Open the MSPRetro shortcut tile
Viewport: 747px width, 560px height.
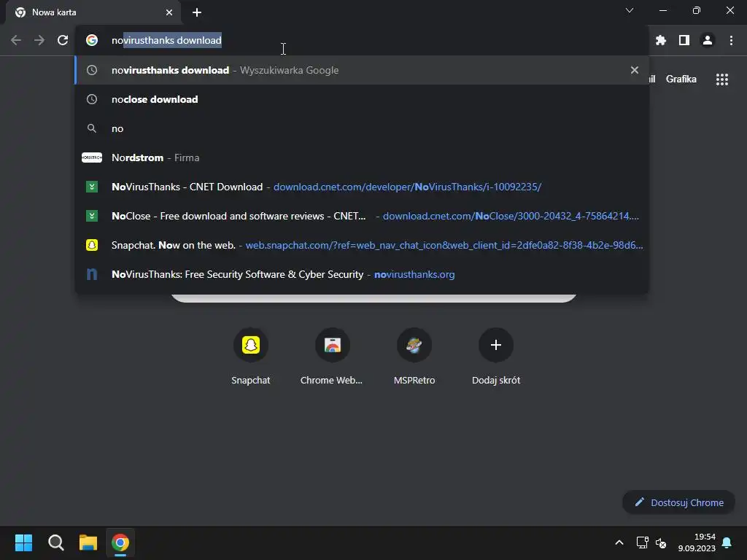coord(414,356)
